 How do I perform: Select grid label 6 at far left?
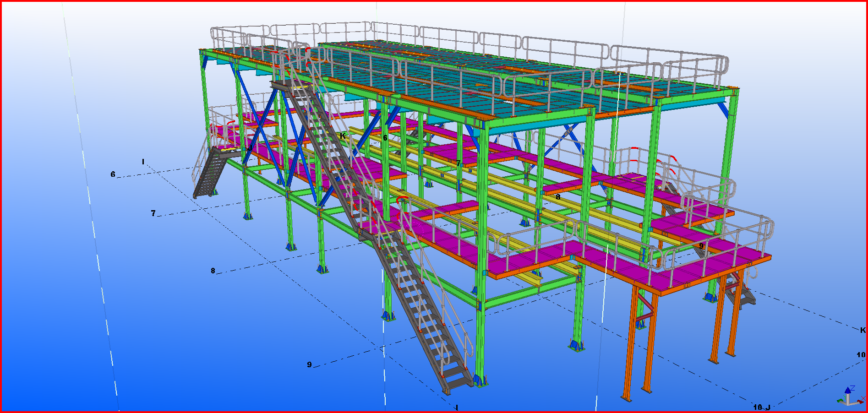pos(113,174)
